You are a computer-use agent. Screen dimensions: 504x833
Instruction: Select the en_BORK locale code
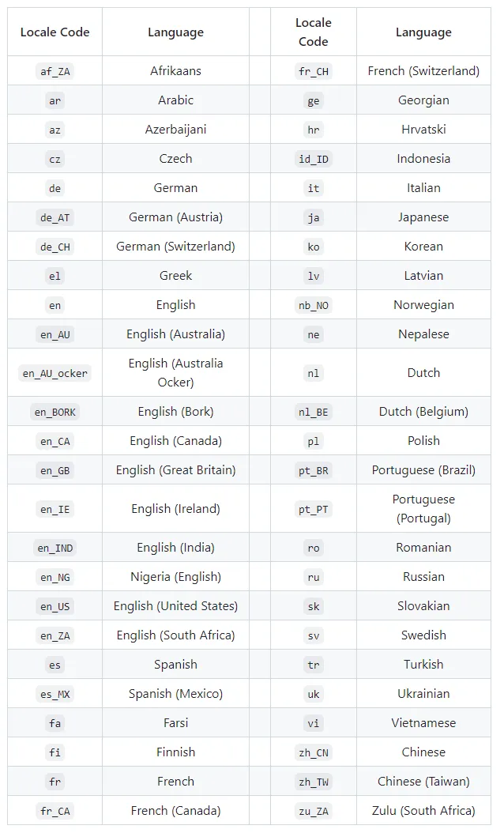click(55, 412)
